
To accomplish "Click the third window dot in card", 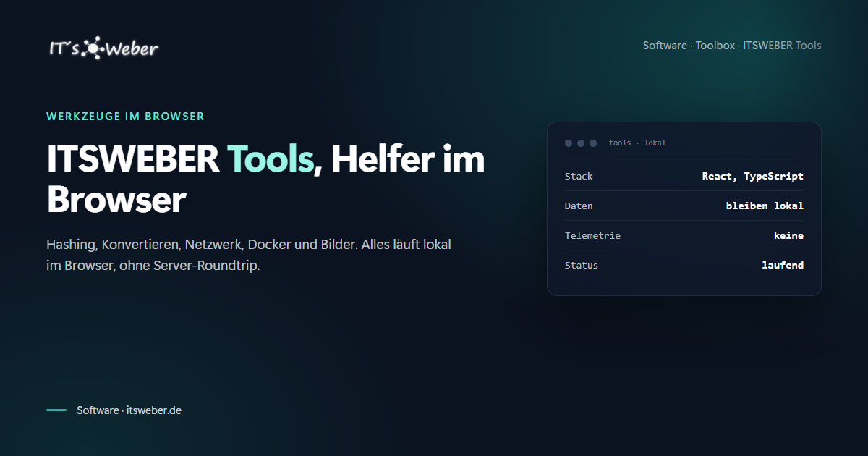I will click(593, 143).
